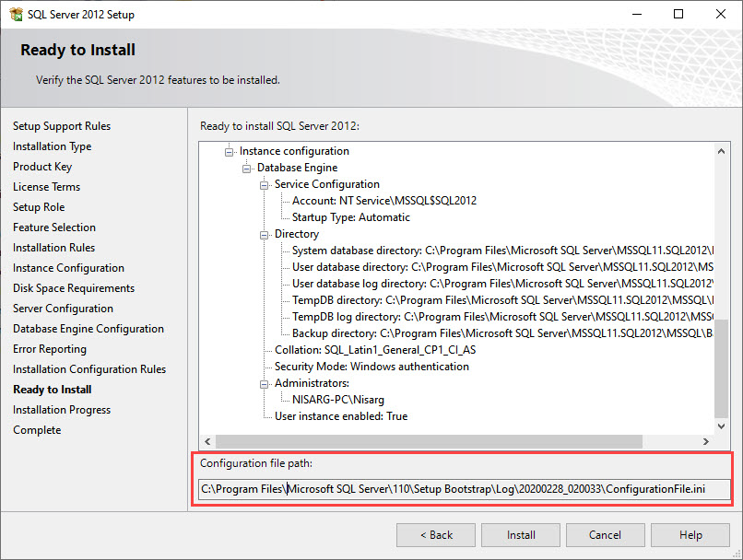The height and width of the screenshot is (560, 743).
Task: Select the Feature Selection step
Action: 54,227
